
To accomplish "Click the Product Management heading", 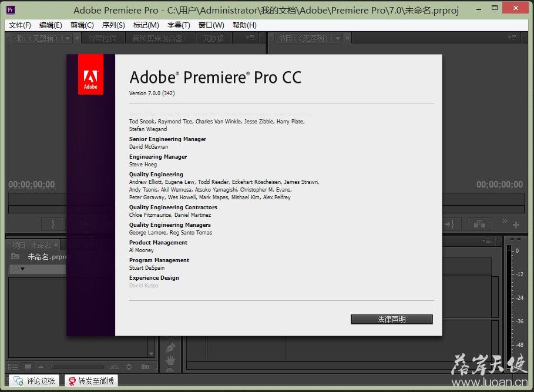I will (x=159, y=243).
